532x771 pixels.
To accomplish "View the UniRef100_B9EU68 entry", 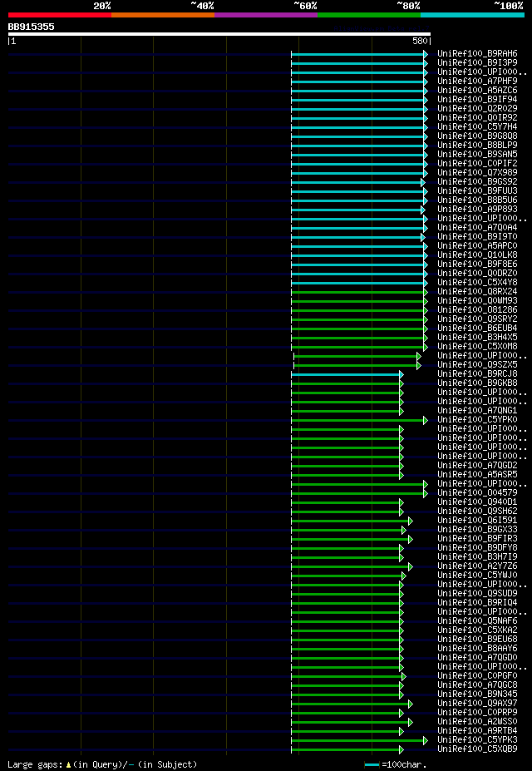I will click(x=477, y=640).
